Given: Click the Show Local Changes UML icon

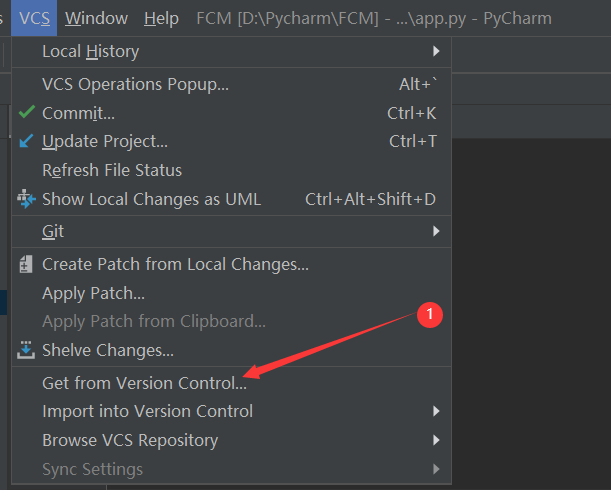Looking at the screenshot, I should 26,199.
